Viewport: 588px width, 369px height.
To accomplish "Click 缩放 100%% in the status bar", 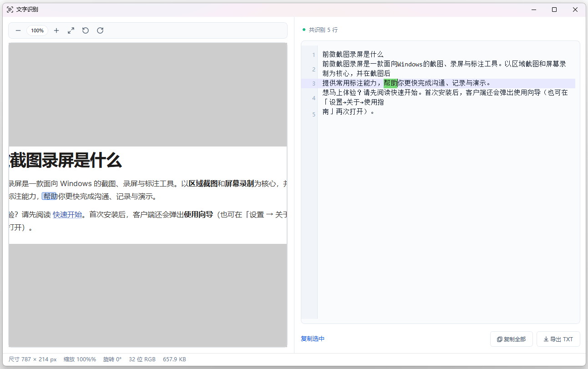I will tap(80, 359).
